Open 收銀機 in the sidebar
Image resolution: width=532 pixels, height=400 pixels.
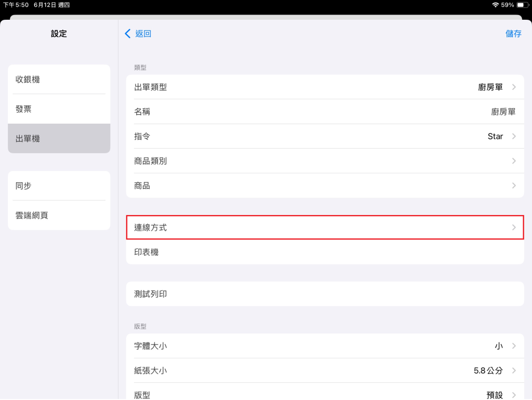pyautogui.click(x=59, y=79)
